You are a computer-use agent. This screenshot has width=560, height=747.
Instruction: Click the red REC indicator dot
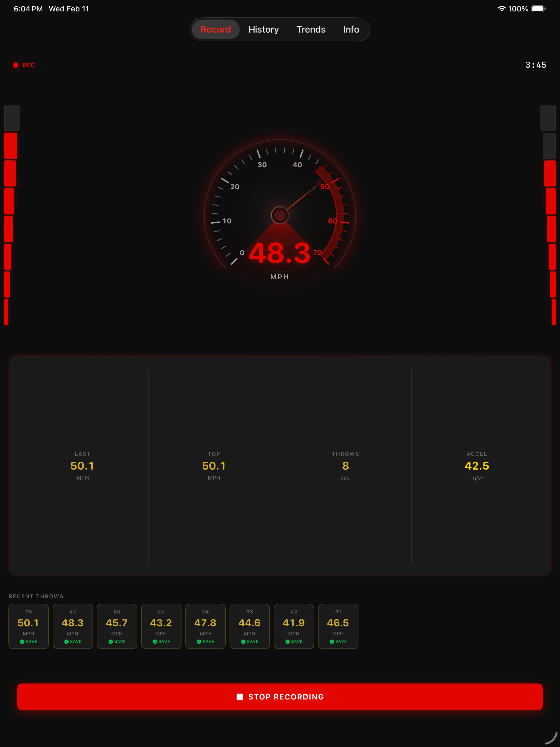[x=15, y=65]
